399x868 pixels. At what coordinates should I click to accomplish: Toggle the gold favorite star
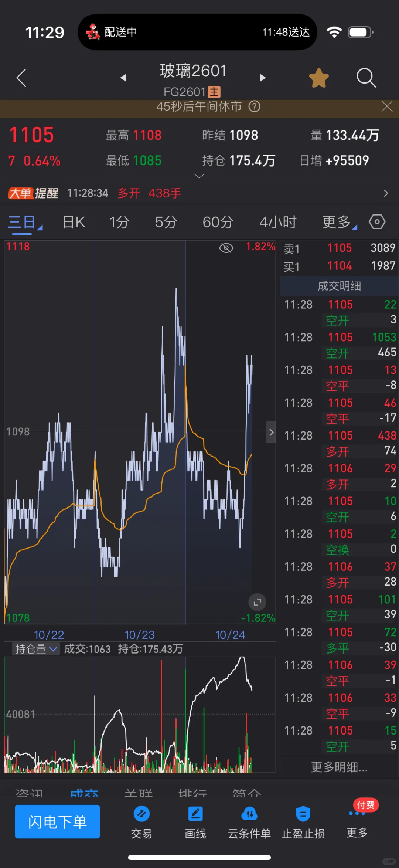318,78
